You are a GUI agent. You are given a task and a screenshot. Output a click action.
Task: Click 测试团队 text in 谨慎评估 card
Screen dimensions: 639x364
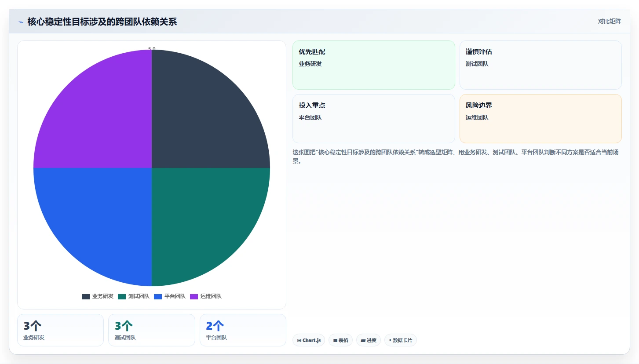[x=477, y=64]
